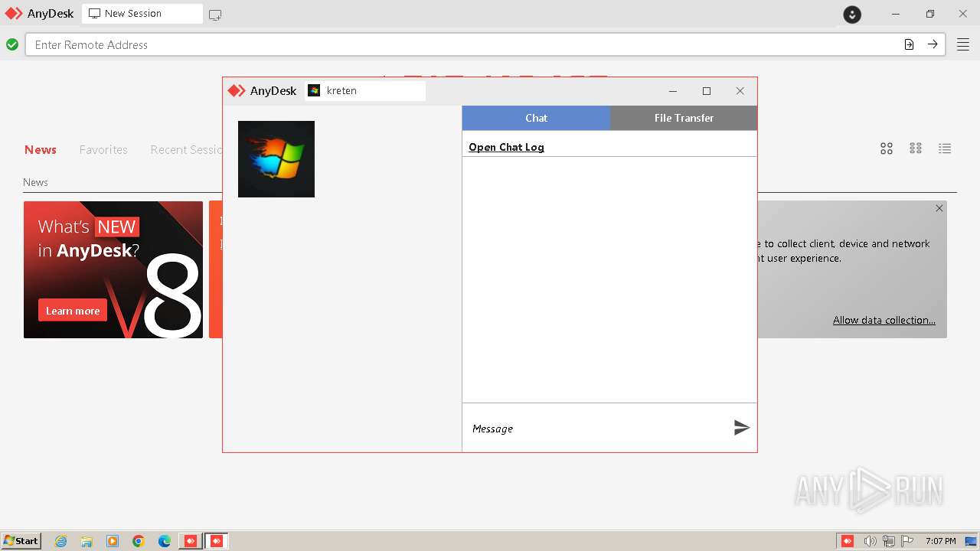Open Chat Log link
Image resolution: width=980 pixels, height=551 pixels.
pos(506,147)
